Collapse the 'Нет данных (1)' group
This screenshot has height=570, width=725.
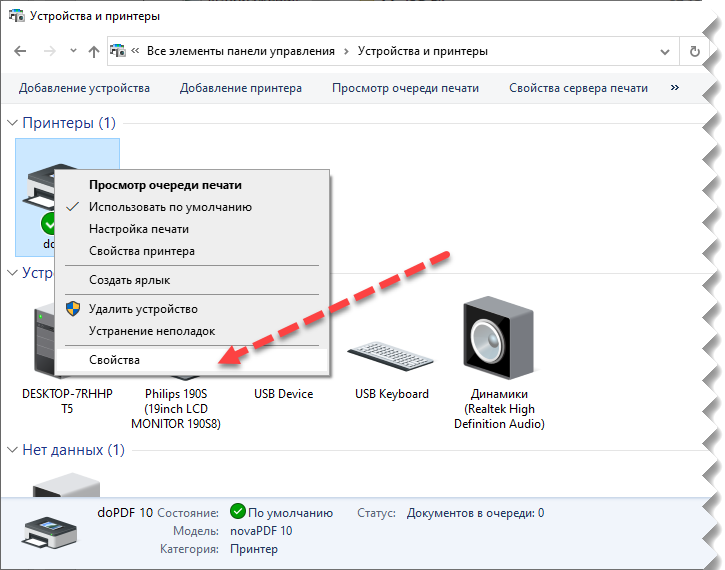pyautogui.click(x=12, y=450)
